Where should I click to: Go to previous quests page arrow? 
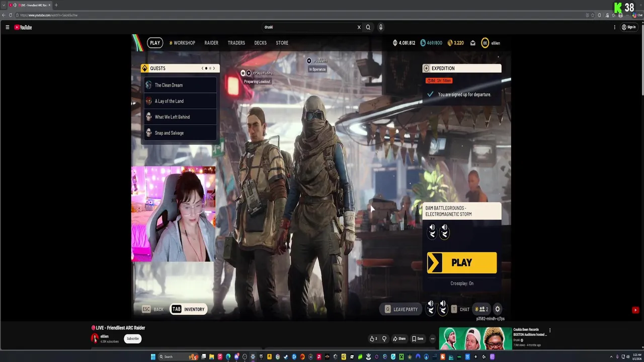tap(202, 68)
